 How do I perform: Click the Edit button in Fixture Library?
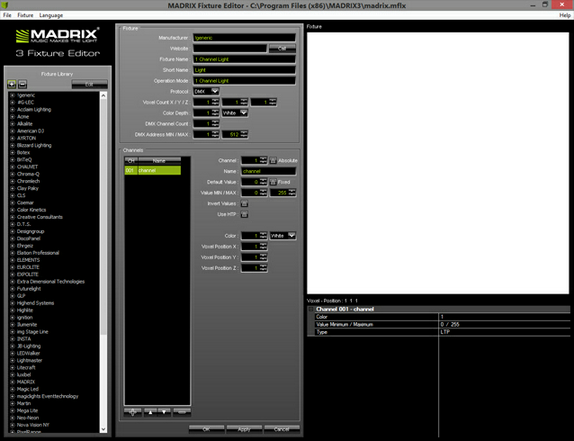[x=89, y=85]
